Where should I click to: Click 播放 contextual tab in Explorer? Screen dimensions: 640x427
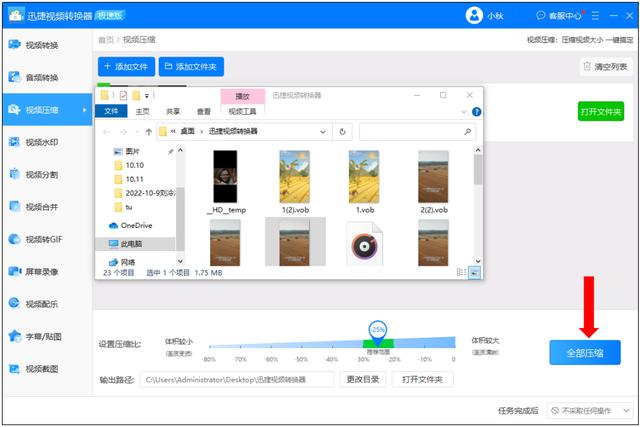(x=242, y=96)
